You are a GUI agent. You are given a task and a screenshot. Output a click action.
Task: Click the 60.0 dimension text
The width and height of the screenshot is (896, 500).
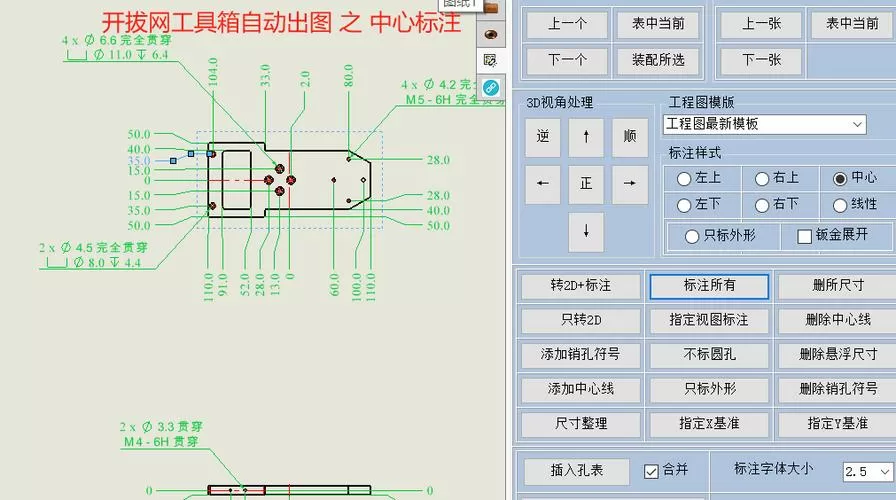pyautogui.click(x=334, y=285)
